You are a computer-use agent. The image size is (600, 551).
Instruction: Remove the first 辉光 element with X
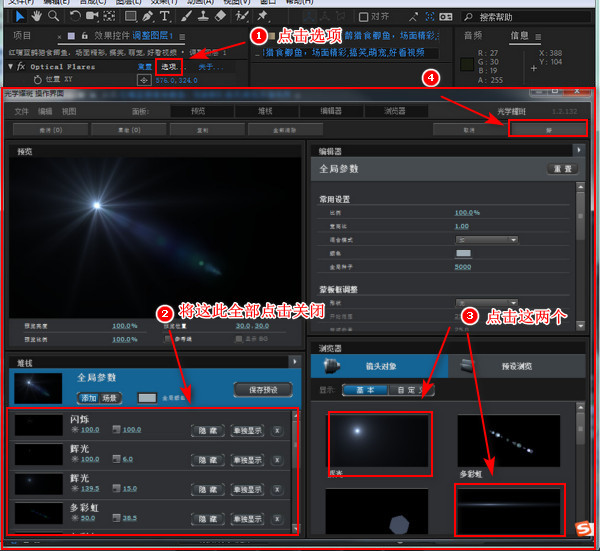pos(277,460)
